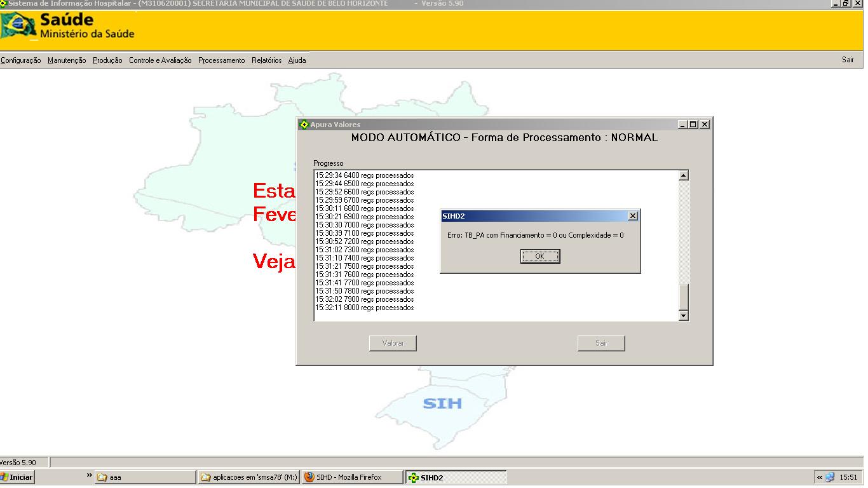
Task: Maximize the Apura Valores window
Action: tap(693, 125)
